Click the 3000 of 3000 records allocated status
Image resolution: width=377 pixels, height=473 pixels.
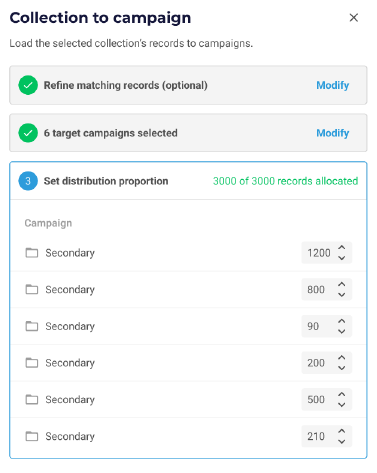point(285,181)
